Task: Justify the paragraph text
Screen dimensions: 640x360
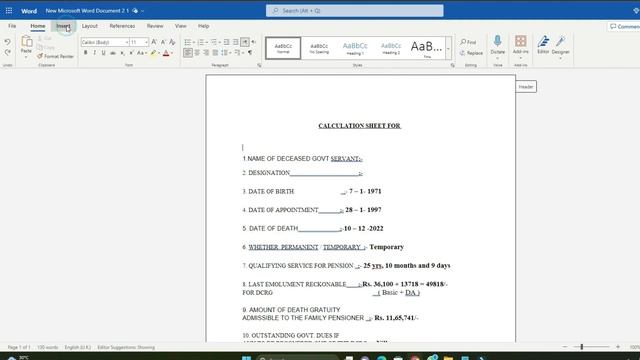Action: pyautogui.click(x=215, y=53)
